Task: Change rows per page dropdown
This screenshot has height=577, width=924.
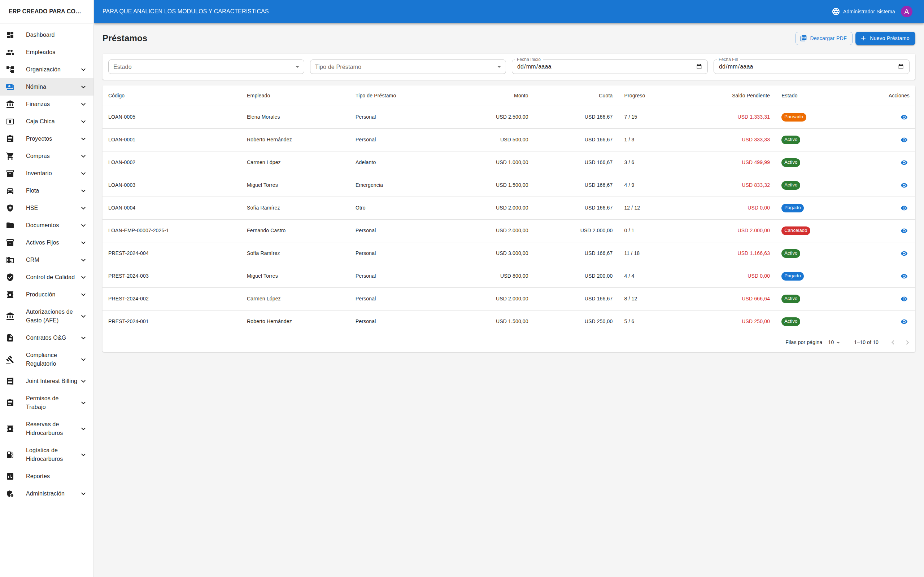Action: 834,343
